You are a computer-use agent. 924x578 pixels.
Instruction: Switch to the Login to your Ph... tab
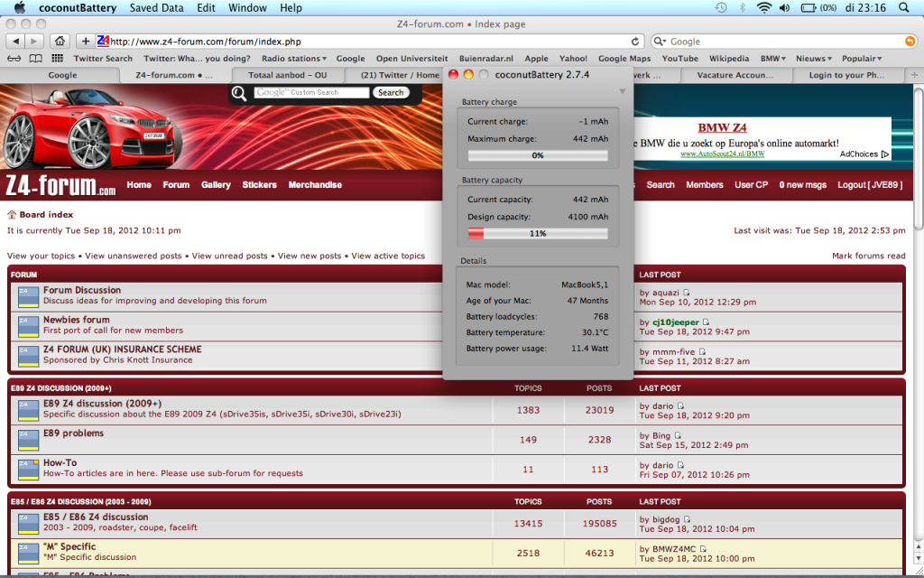(846, 75)
